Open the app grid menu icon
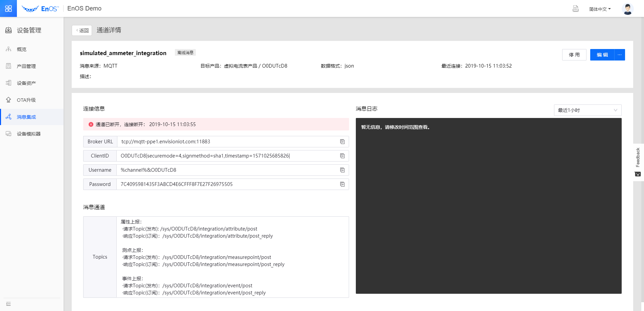The height and width of the screenshot is (311, 644). point(8,8)
